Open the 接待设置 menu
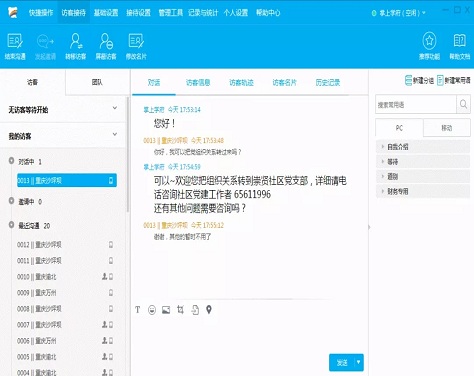The image size is (474, 376). click(138, 13)
